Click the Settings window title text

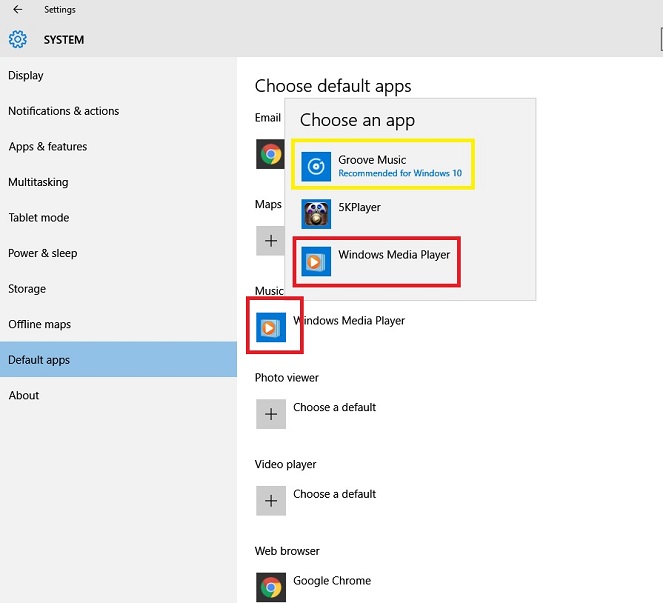pyautogui.click(x=60, y=9)
